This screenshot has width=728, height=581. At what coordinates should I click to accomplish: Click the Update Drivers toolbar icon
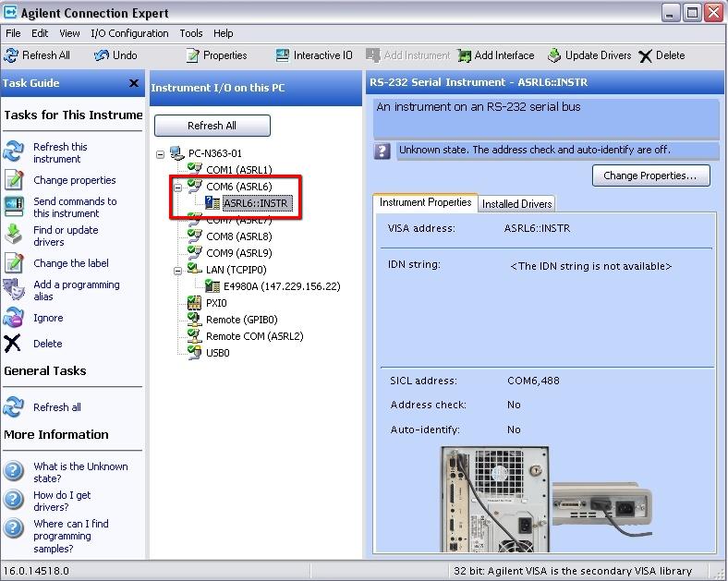point(554,55)
